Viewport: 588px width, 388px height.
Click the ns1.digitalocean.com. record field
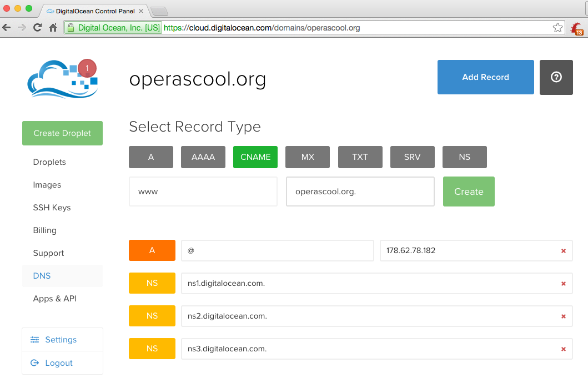tap(377, 284)
